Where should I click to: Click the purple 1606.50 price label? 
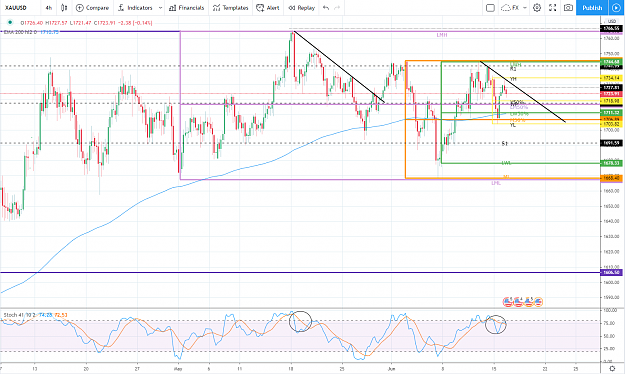click(611, 272)
